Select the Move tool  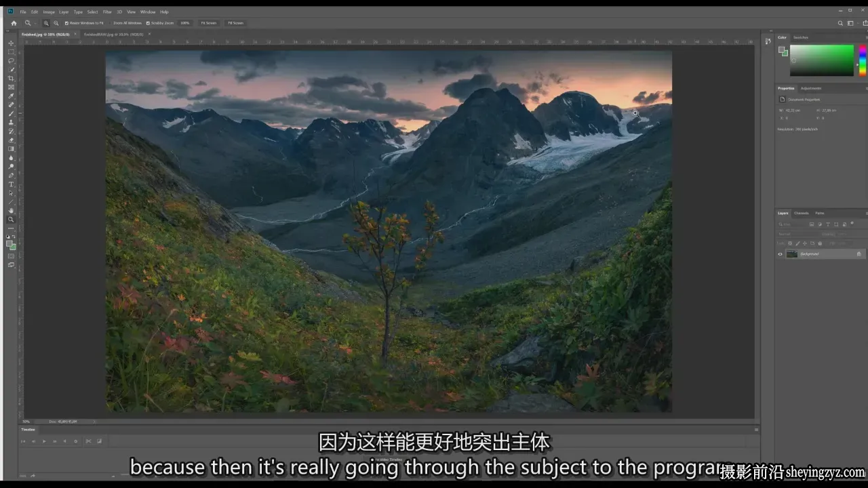(x=11, y=43)
